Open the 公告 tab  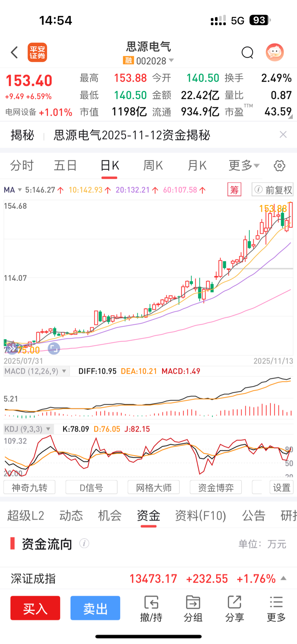(254, 516)
